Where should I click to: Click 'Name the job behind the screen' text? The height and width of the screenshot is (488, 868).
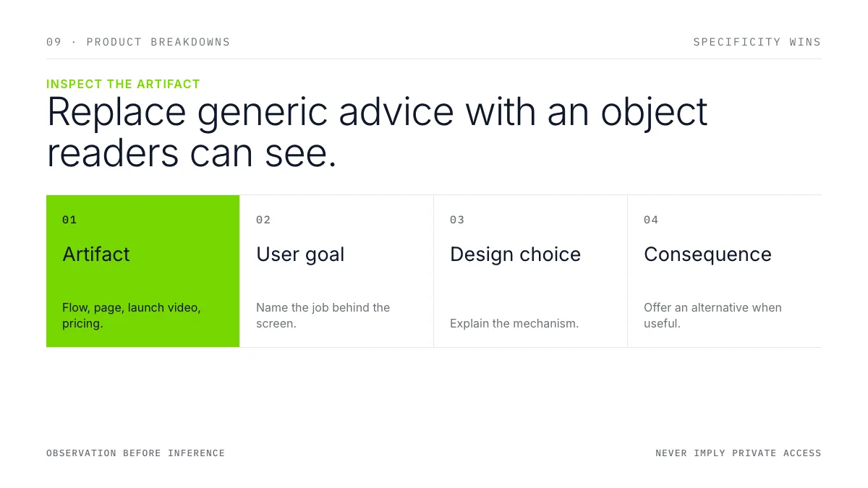point(323,315)
